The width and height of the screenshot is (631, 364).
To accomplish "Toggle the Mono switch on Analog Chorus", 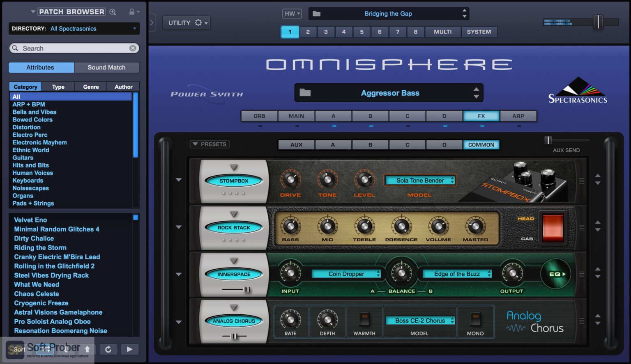I will point(475,318).
